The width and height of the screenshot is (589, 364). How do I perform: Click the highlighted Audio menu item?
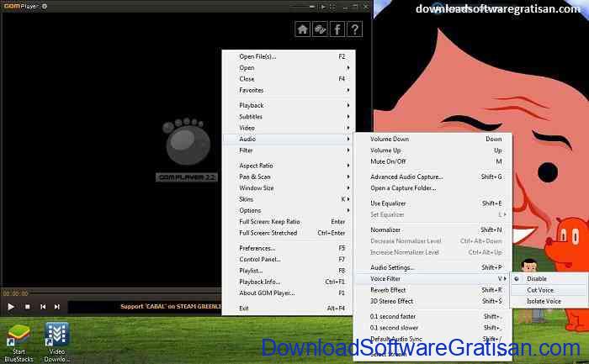(288, 140)
